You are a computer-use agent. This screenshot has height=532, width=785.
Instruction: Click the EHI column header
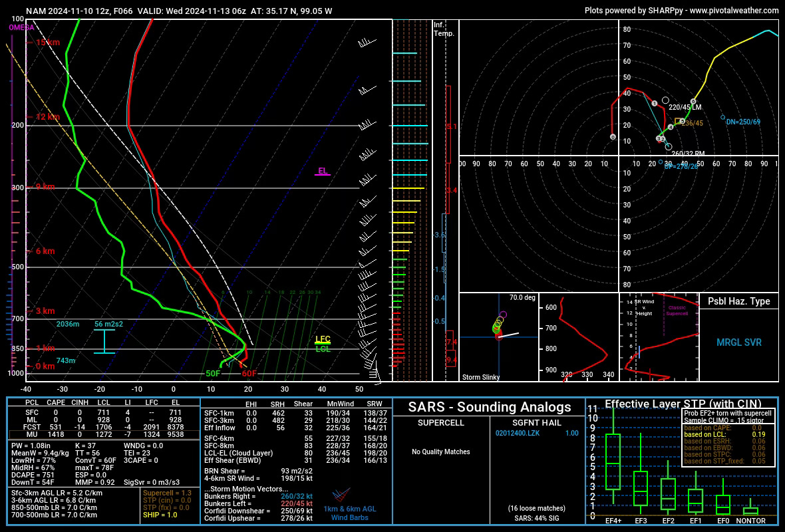(x=251, y=404)
